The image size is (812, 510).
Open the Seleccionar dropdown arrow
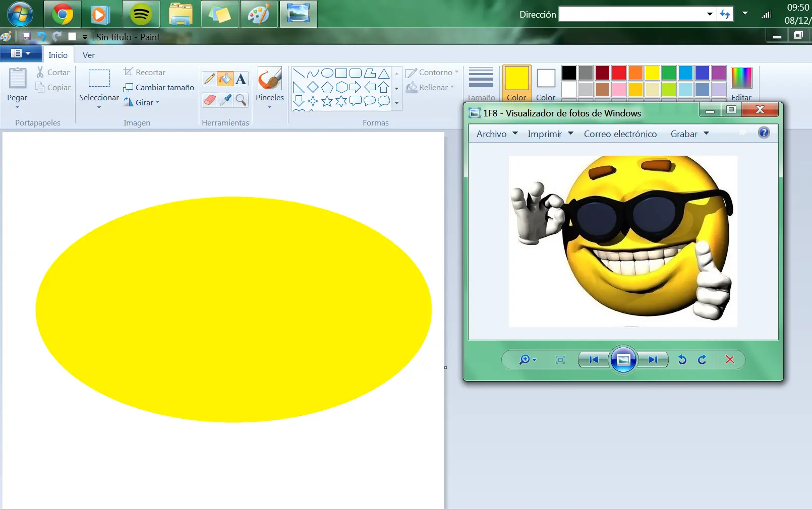(99, 107)
